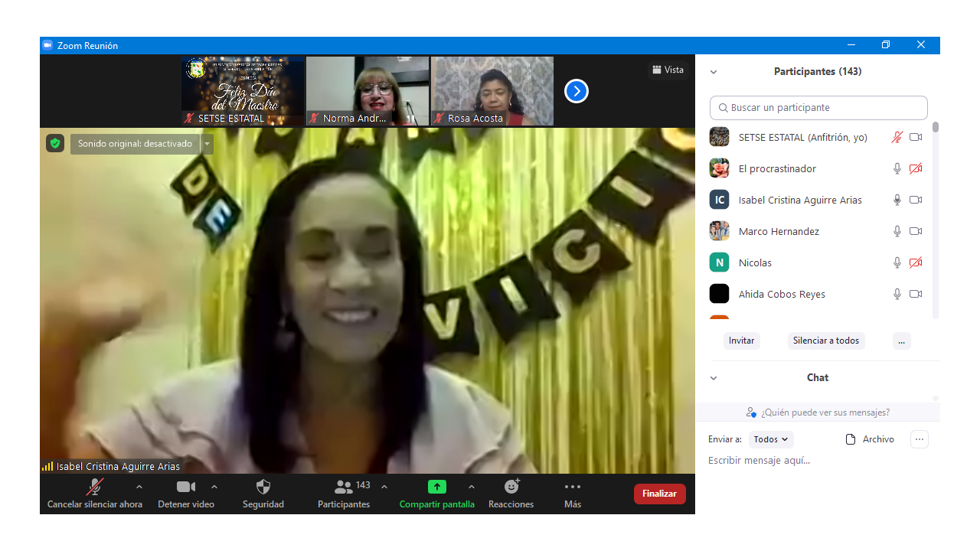Mute El procrastinador's microphone
980x551 pixels.
(897, 168)
